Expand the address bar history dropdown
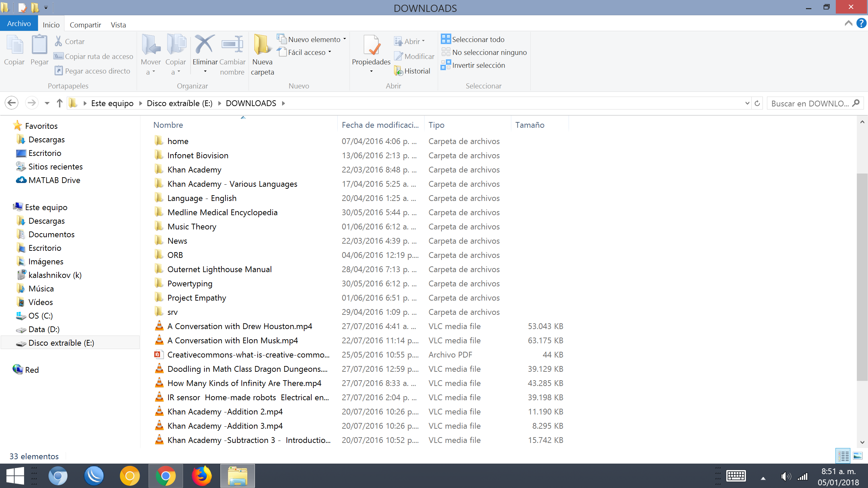The image size is (868, 488). 747,103
